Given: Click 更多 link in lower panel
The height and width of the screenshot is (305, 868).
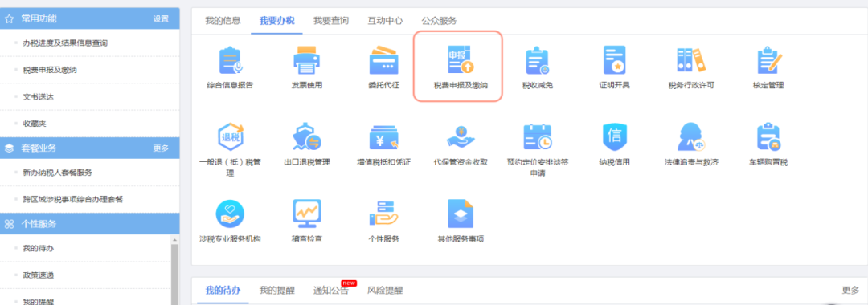Looking at the screenshot, I should (850, 291).
